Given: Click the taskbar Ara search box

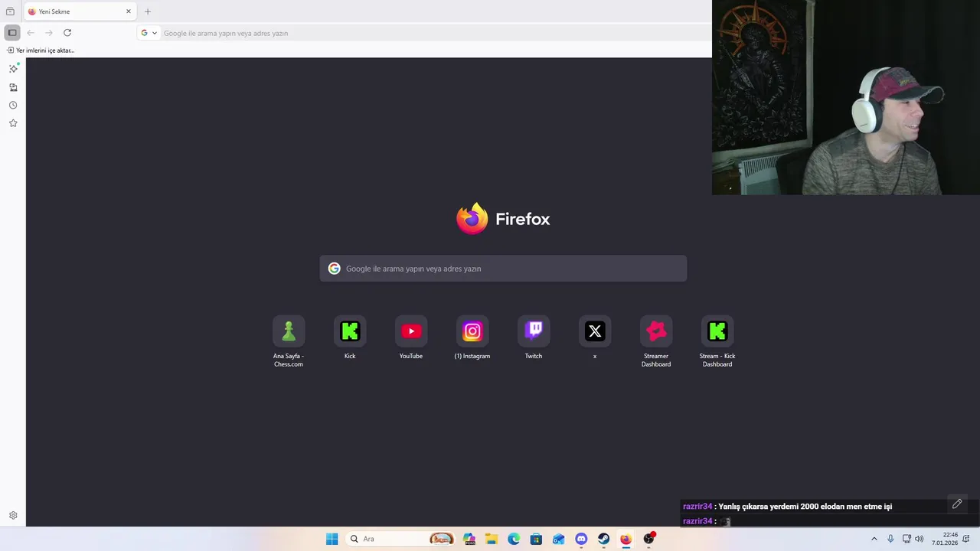Looking at the screenshot, I should coord(401,539).
